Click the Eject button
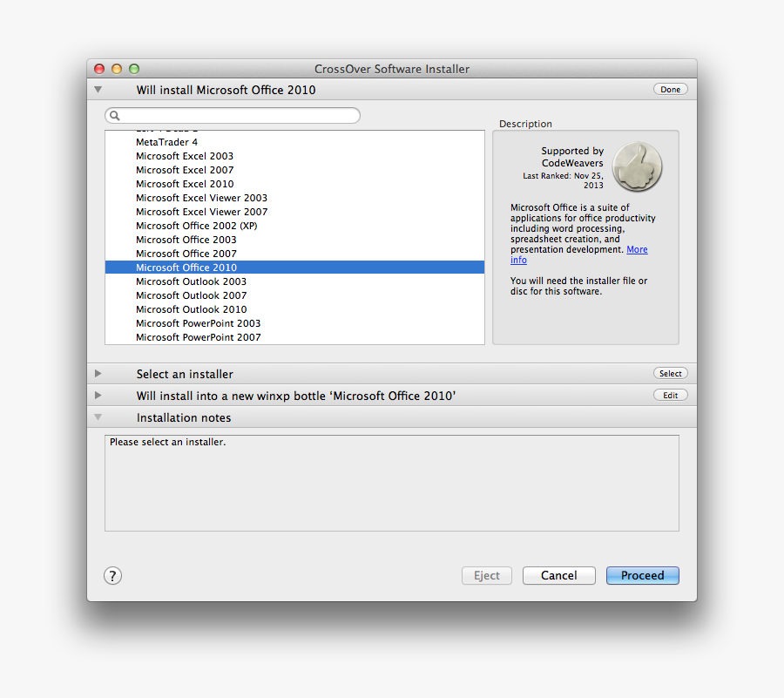Image resolution: width=784 pixels, height=698 pixels. 487,575
